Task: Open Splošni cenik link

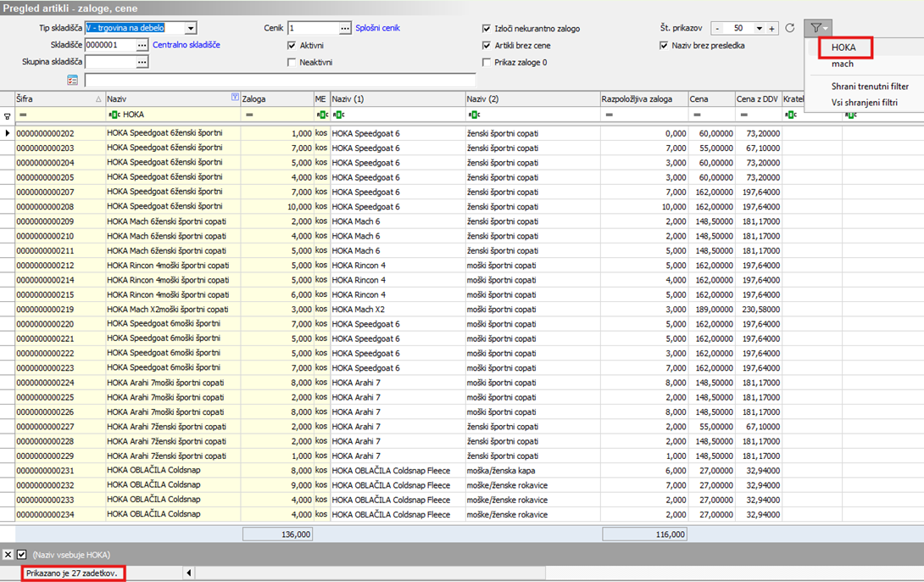Action: pos(377,28)
